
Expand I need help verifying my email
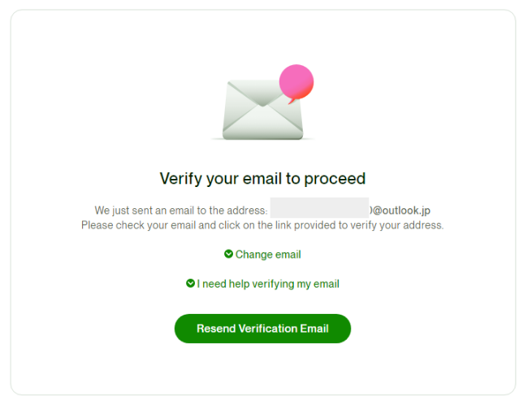[262, 284]
